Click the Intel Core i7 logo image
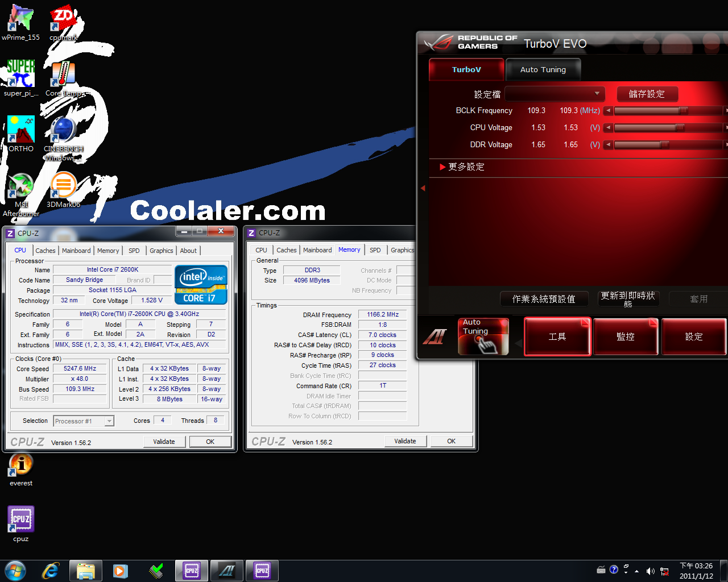The height and width of the screenshot is (582, 728). click(x=201, y=285)
